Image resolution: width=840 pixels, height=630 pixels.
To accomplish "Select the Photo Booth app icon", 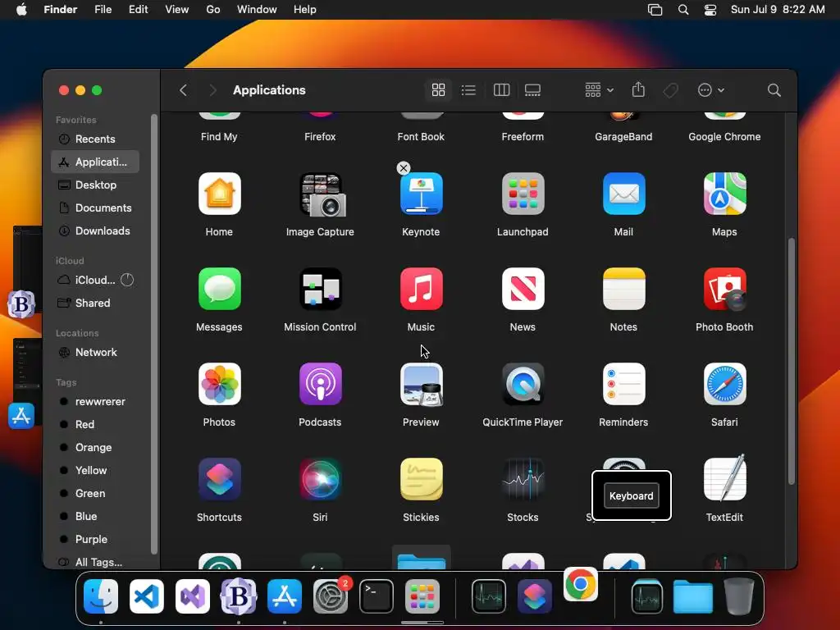I will pos(724,289).
